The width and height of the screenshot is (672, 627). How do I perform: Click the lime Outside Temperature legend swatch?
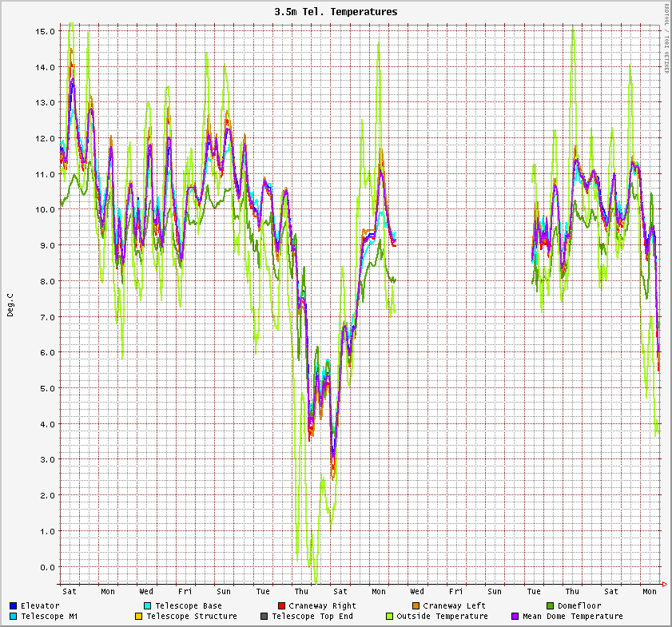click(x=390, y=616)
